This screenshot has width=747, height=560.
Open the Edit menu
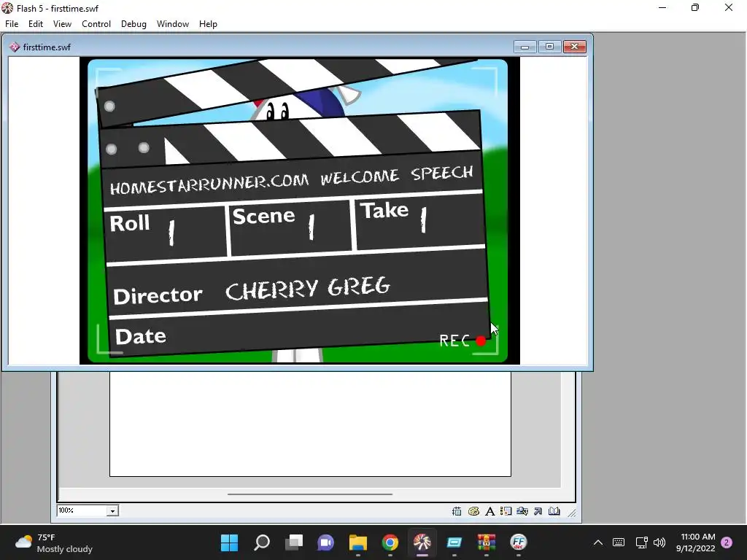(x=36, y=24)
